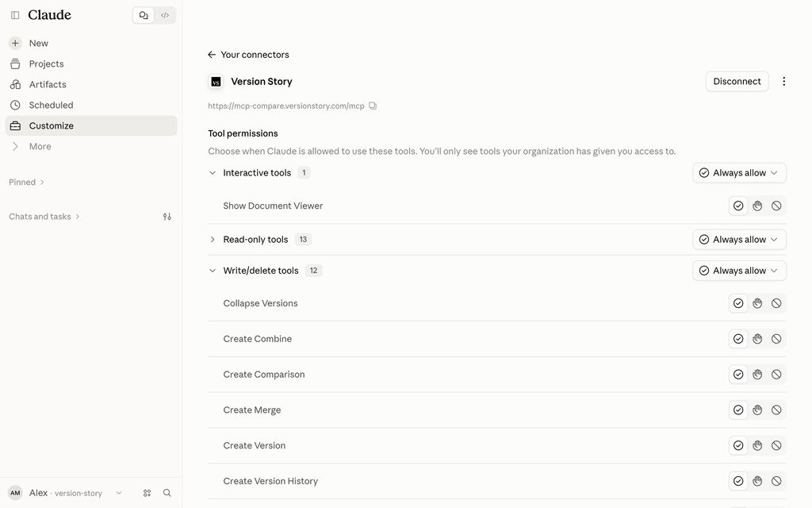Open Projects in sidebar
The width and height of the screenshot is (812, 508).
tap(91, 63)
